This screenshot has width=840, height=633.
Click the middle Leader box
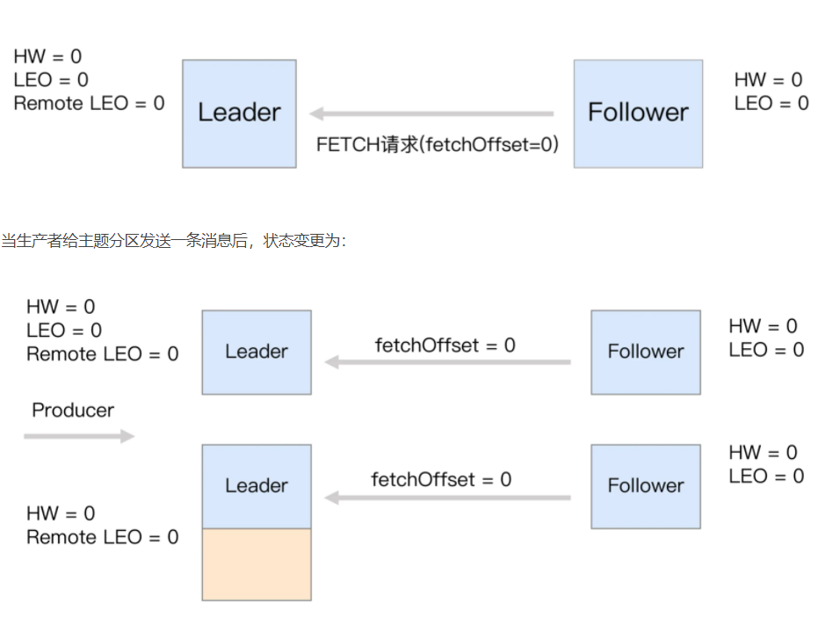(x=257, y=352)
